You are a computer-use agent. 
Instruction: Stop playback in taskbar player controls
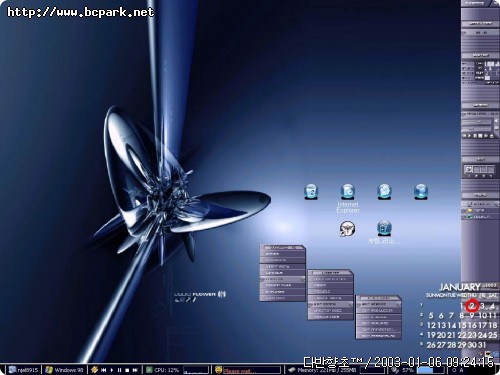click(x=127, y=370)
